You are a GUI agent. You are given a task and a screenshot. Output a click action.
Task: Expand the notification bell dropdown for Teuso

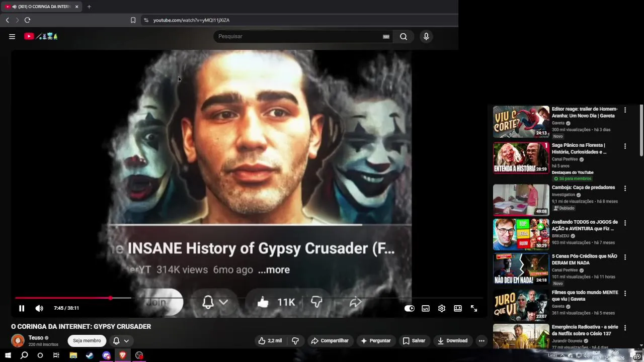coord(121,340)
